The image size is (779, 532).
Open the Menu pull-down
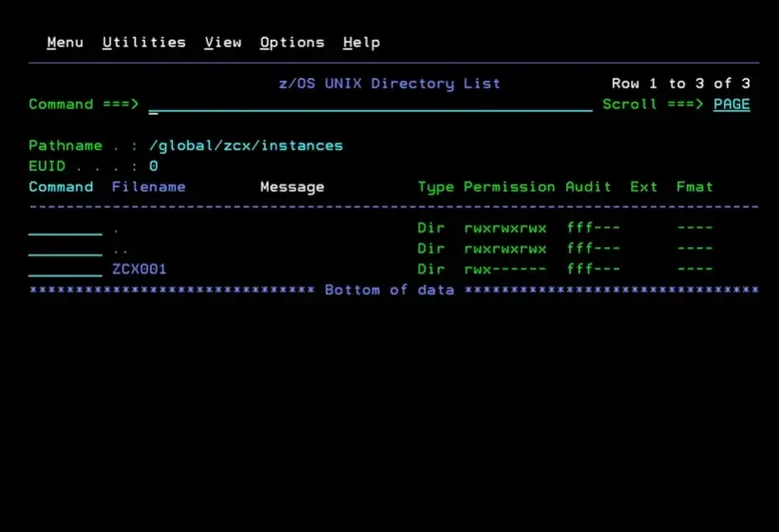click(66, 43)
